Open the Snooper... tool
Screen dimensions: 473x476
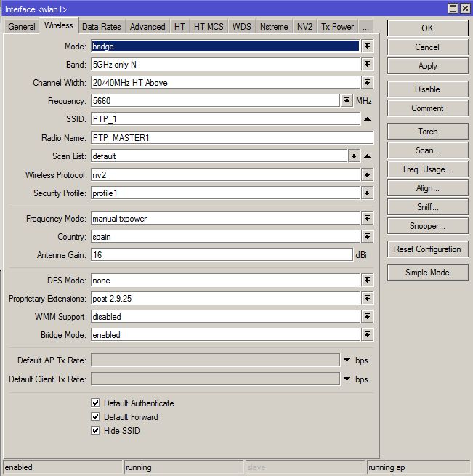pos(427,226)
